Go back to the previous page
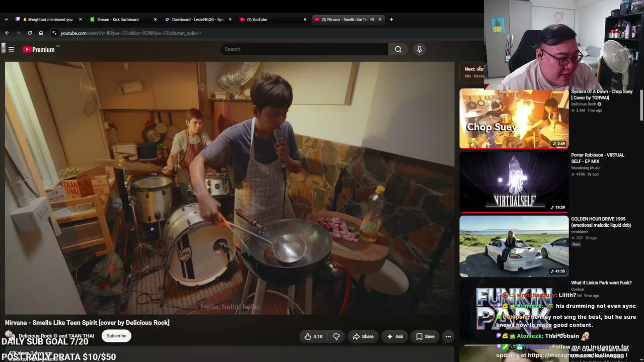644x362 pixels. (7, 33)
